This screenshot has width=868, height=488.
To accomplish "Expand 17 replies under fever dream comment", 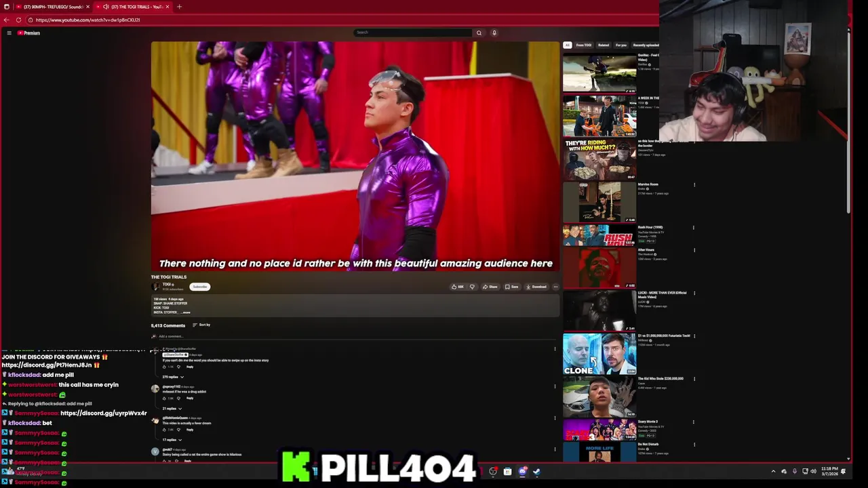I will click(x=172, y=439).
